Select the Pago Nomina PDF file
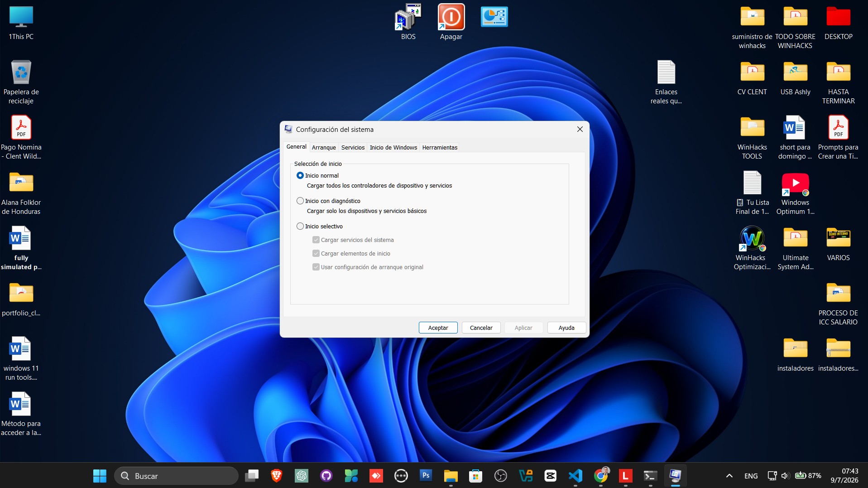The height and width of the screenshot is (488, 868). coord(21,137)
